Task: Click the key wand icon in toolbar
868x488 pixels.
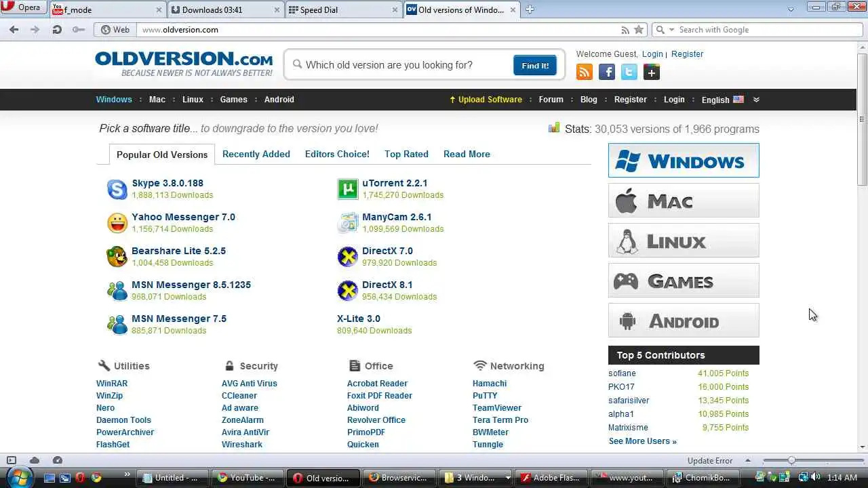Action: tap(79, 30)
